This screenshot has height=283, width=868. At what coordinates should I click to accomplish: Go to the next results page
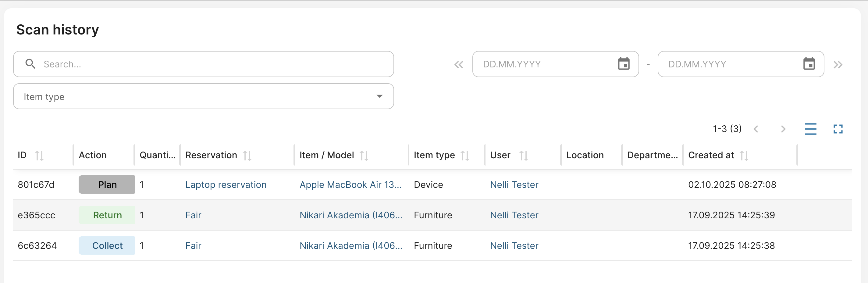coord(783,129)
